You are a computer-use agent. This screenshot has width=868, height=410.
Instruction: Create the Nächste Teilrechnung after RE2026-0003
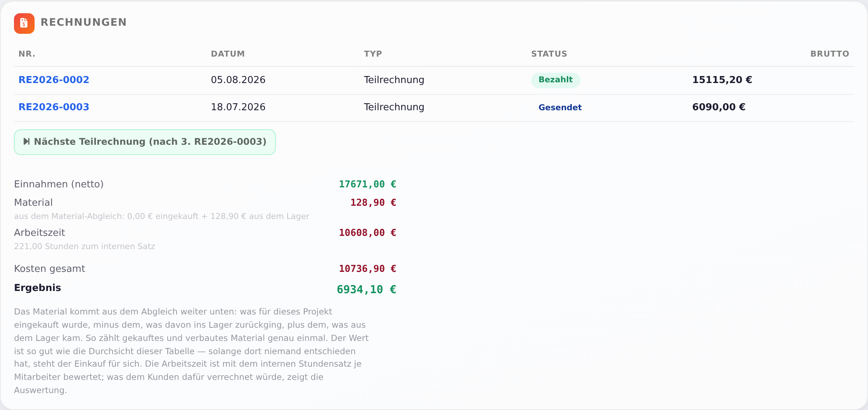[x=145, y=142]
